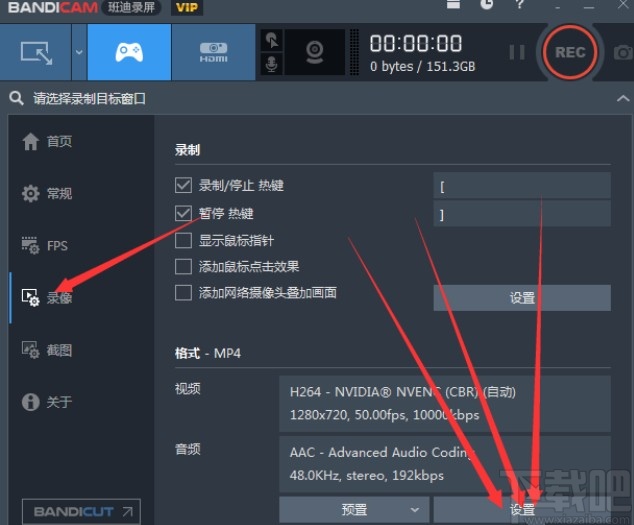Enable 显示鼠标指针 checkbox
The height and width of the screenshot is (525, 634).
pos(183,240)
